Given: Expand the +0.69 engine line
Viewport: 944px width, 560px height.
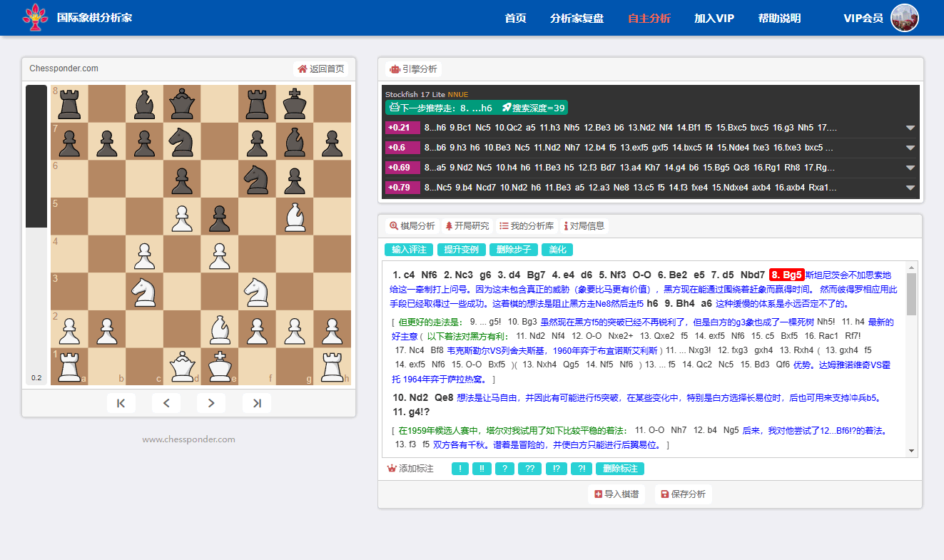Looking at the screenshot, I should (910, 168).
